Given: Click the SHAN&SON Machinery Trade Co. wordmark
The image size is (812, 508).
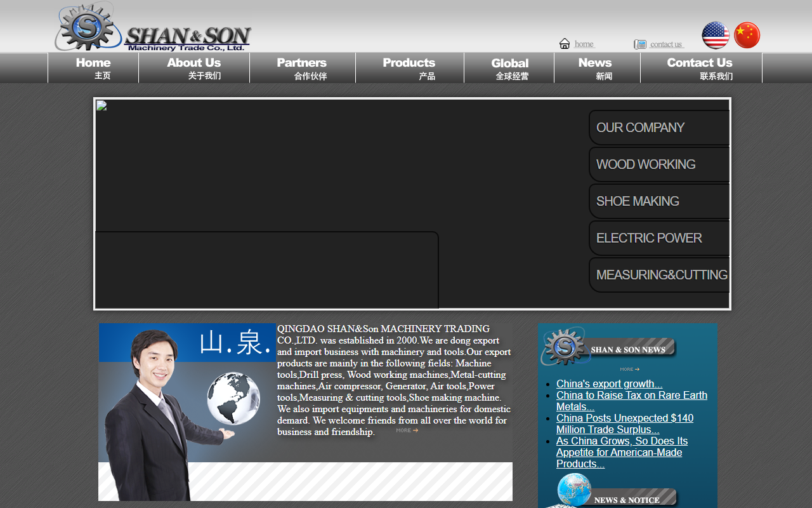Looking at the screenshot, I should pos(188,39).
